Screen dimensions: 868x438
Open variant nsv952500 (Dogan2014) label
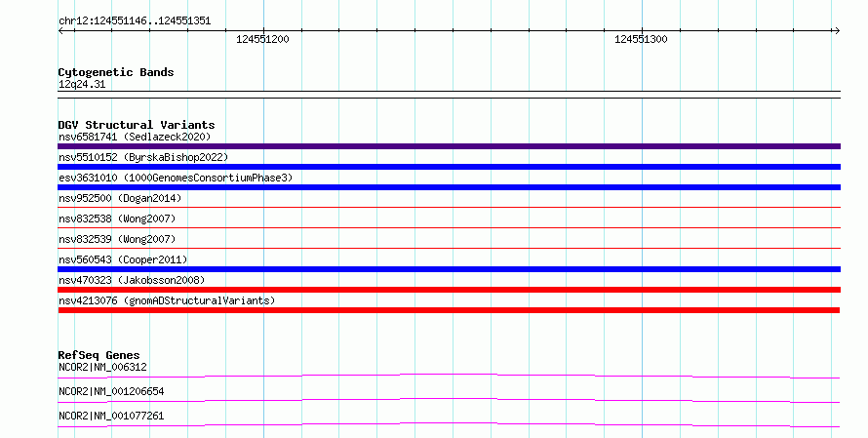(120, 198)
